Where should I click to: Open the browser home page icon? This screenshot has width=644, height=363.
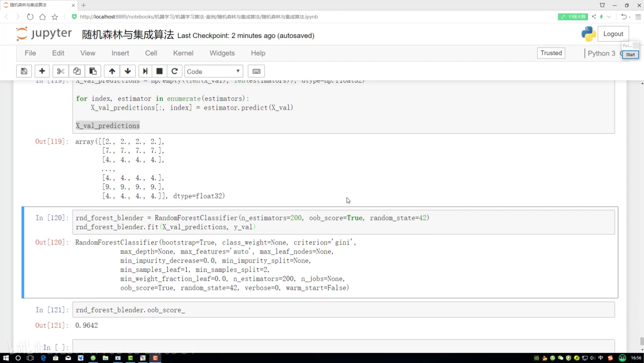click(42, 17)
